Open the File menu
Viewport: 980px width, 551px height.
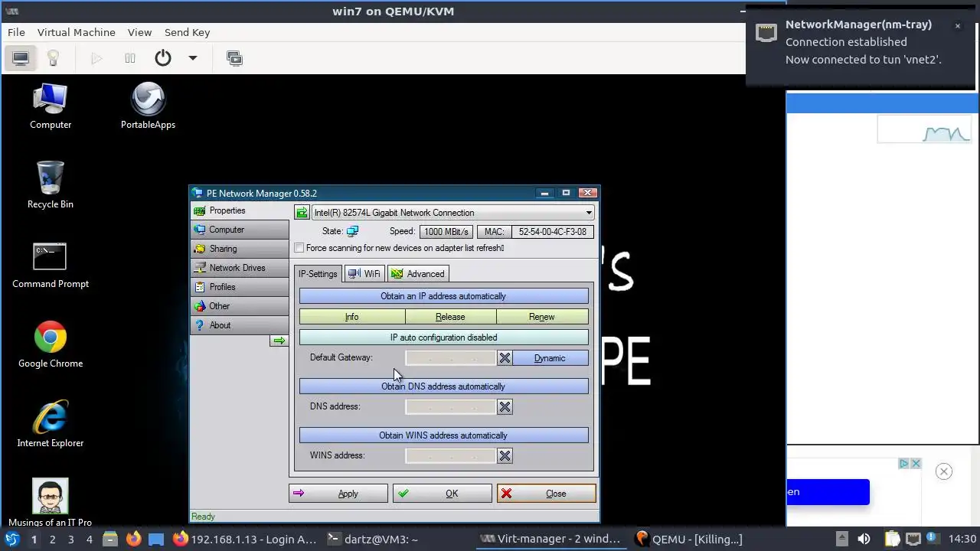coord(16,32)
